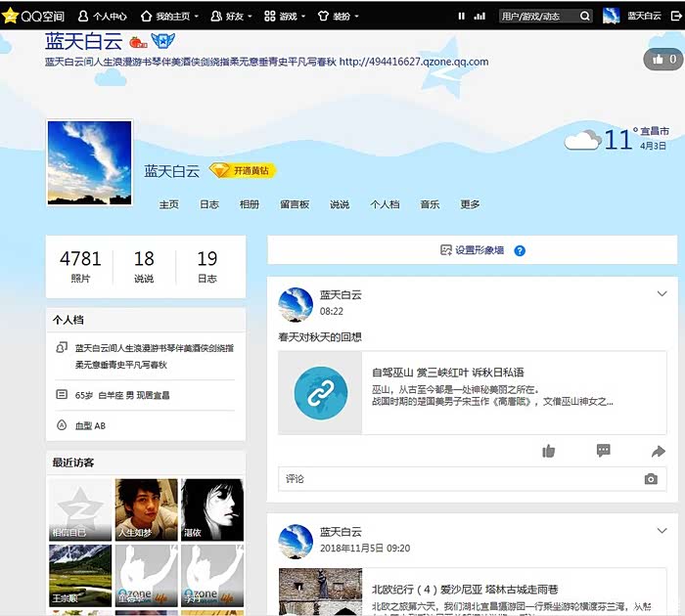Click the search magnifier icon

584,16
